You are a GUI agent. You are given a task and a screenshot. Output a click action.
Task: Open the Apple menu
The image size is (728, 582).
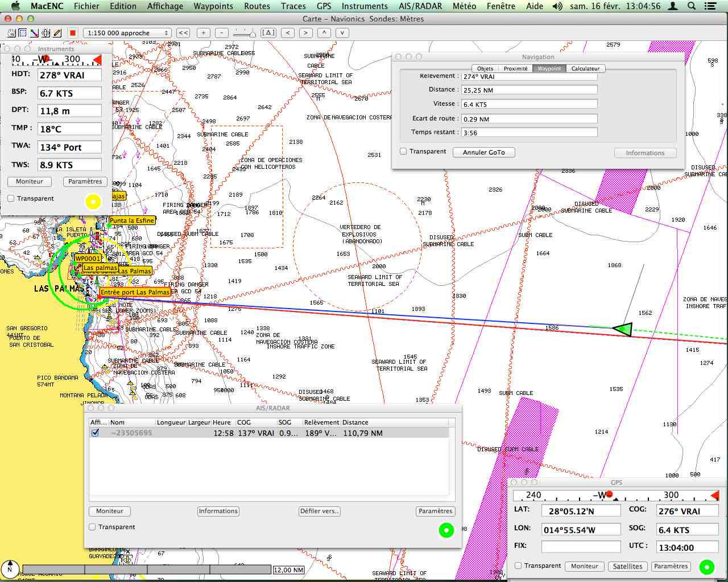[x=15, y=6]
